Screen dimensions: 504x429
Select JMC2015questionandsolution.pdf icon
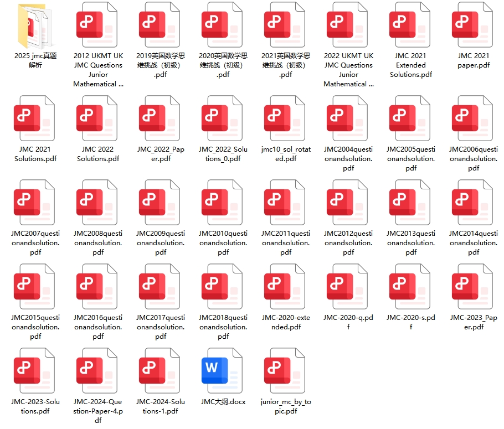(x=34, y=287)
